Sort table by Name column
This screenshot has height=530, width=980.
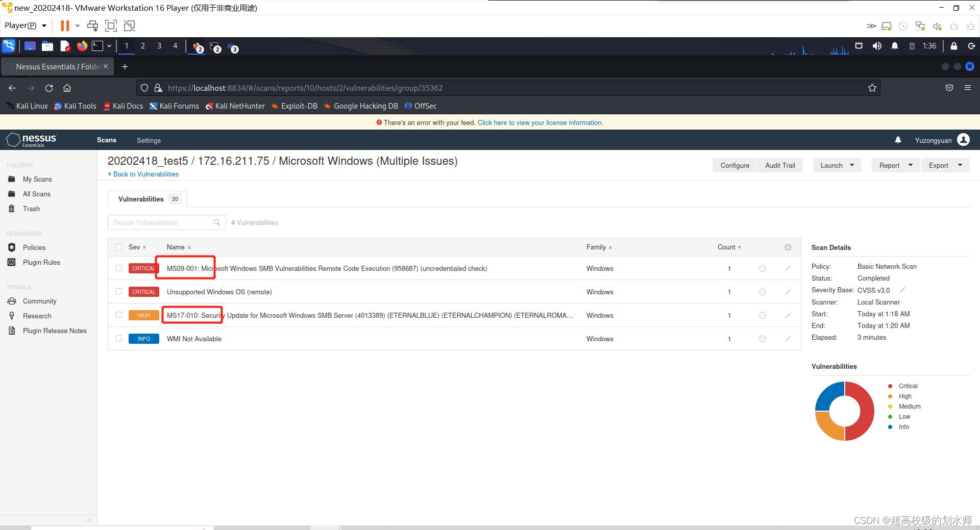179,247
